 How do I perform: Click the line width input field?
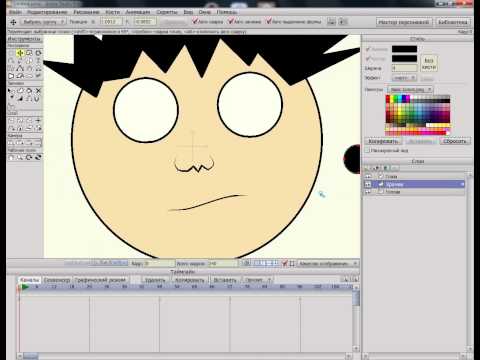(404, 68)
